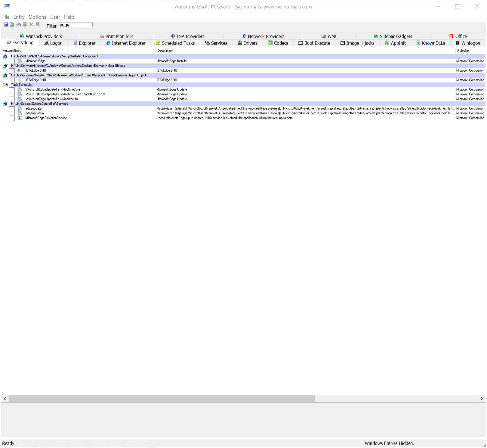Click the icon next to MicrosoftEdgeElevationService
The width and height of the screenshot is (487, 448).
[20, 118]
